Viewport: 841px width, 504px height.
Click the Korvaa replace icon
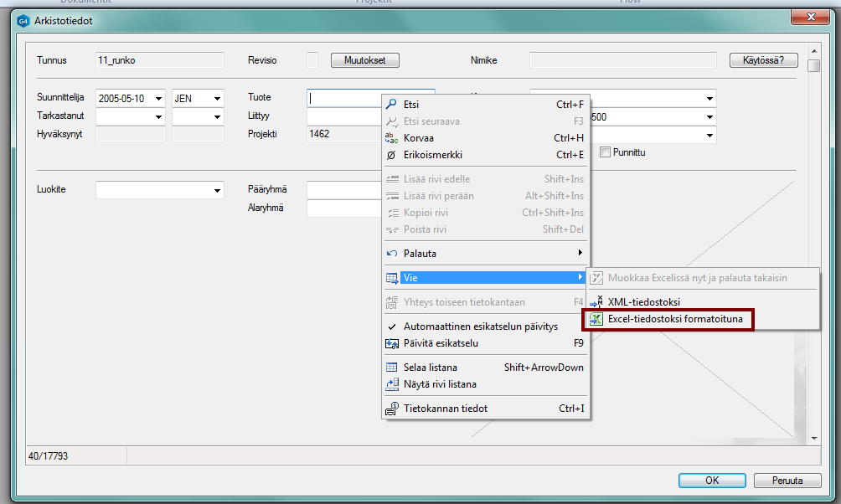391,138
